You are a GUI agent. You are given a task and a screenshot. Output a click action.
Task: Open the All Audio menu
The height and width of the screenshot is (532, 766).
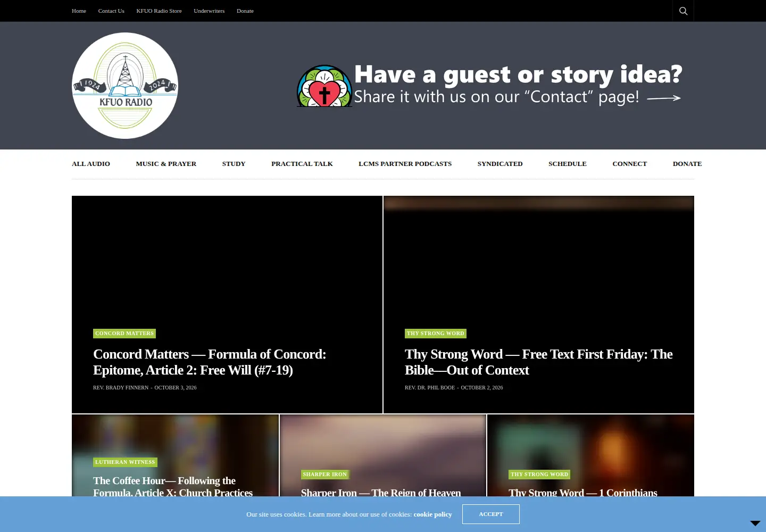coord(91,164)
